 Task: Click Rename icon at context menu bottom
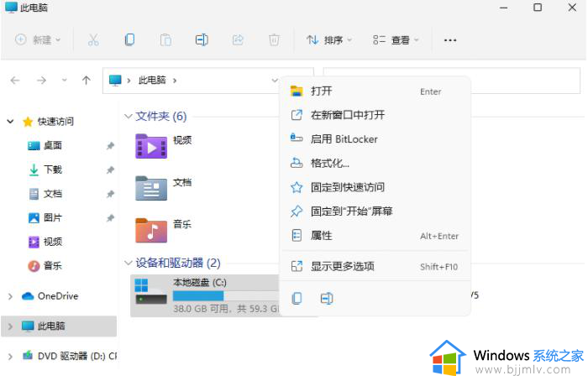pos(327,298)
